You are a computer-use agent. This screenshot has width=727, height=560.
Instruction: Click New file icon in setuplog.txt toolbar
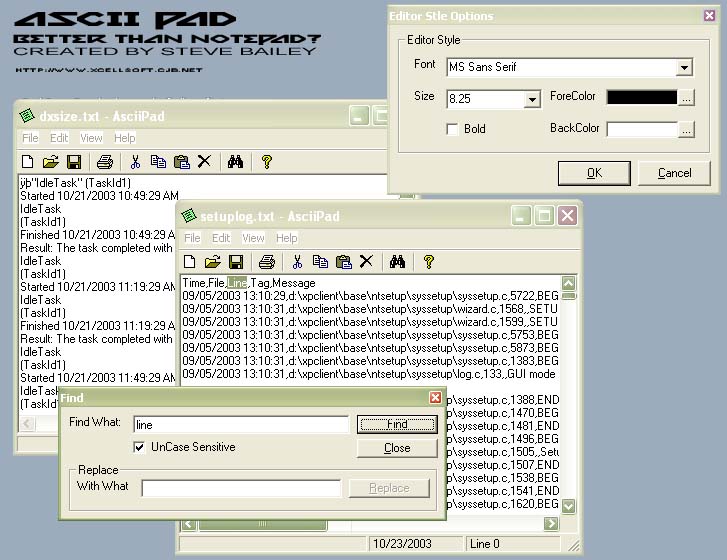(189, 262)
